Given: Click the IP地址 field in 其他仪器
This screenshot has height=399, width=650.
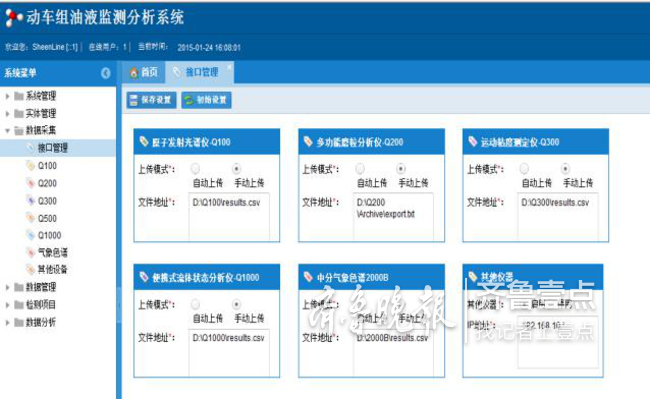Looking at the screenshot, I should 558,342.
